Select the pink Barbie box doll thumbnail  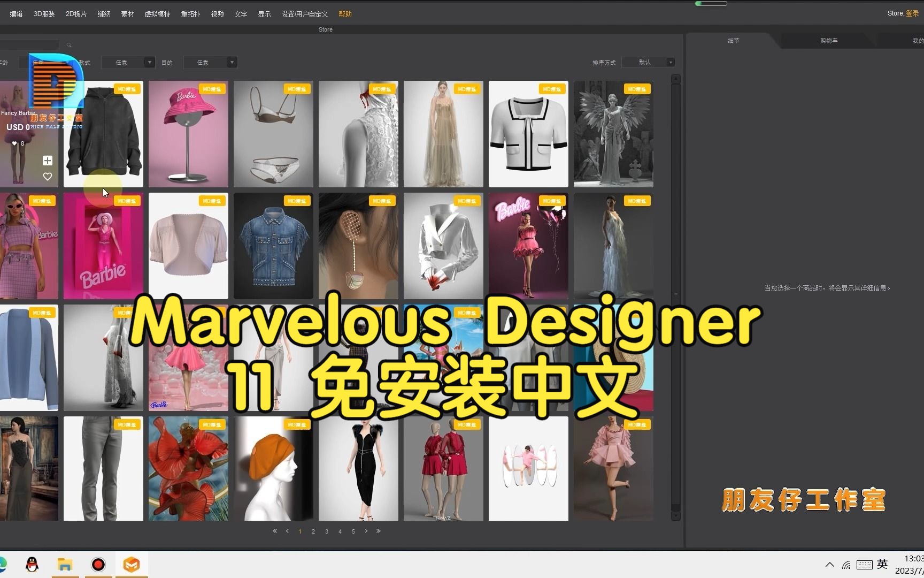(103, 246)
